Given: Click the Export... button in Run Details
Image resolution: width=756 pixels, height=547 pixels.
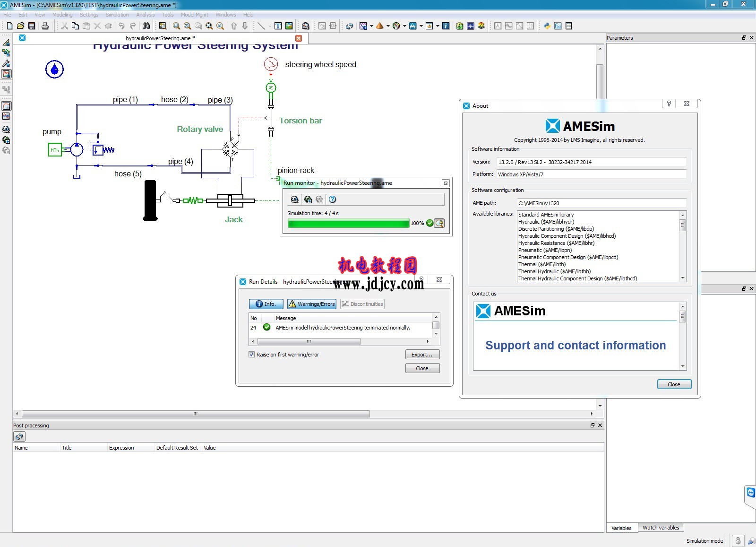Looking at the screenshot, I should [x=422, y=355].
